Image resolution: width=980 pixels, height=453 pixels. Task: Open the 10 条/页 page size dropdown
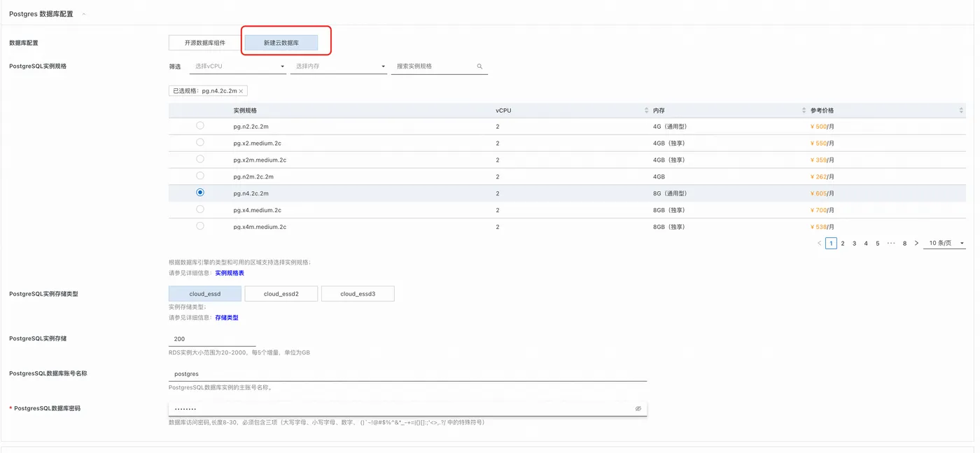(945, 244)
